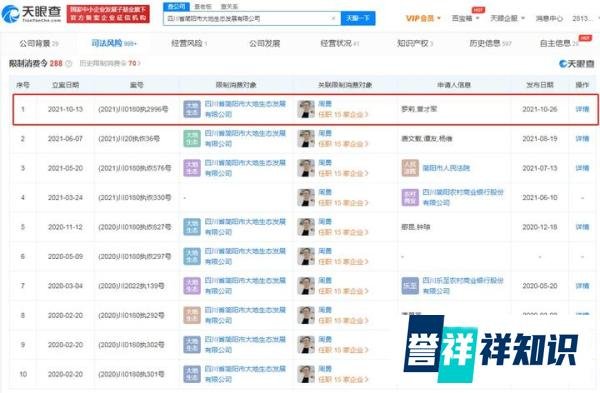
Task: Click the 天眼查 logo
Action: [x=31, y=13]
